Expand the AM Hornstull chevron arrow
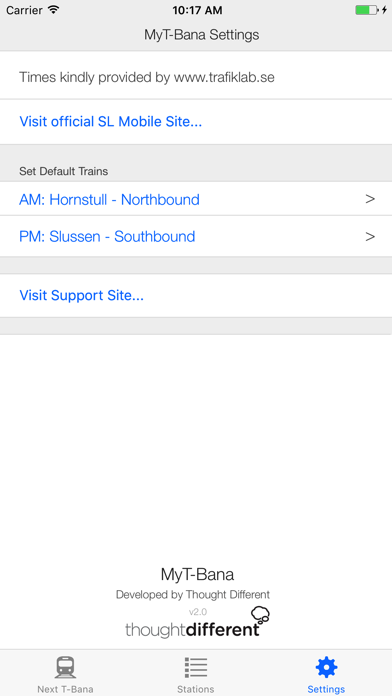This screenshot has height=696, width=392. (370, 199)
